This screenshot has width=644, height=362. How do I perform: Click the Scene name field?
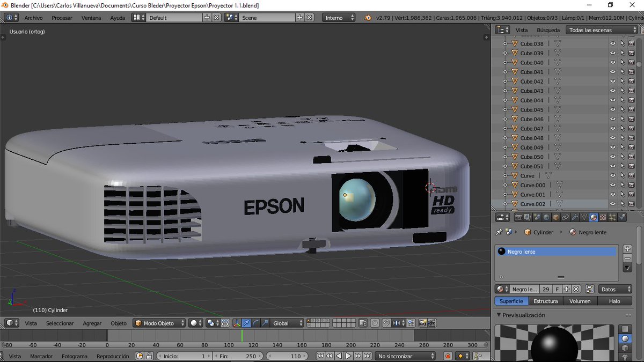pos(267,18)
